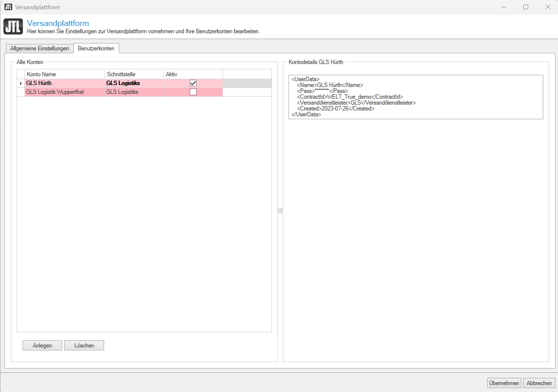Select the GLS Logistik Wupperthal account row
The height and width of the screenshot is (392, 558).
coord(64,92)
